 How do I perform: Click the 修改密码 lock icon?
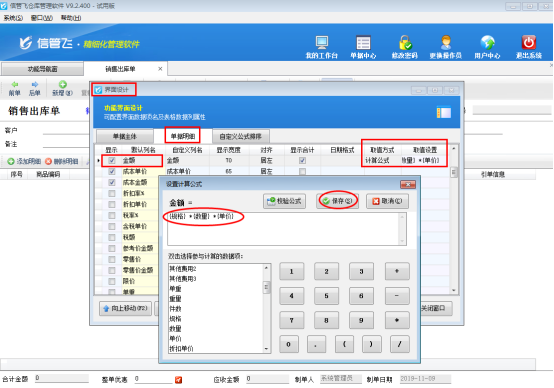(405, 42)
